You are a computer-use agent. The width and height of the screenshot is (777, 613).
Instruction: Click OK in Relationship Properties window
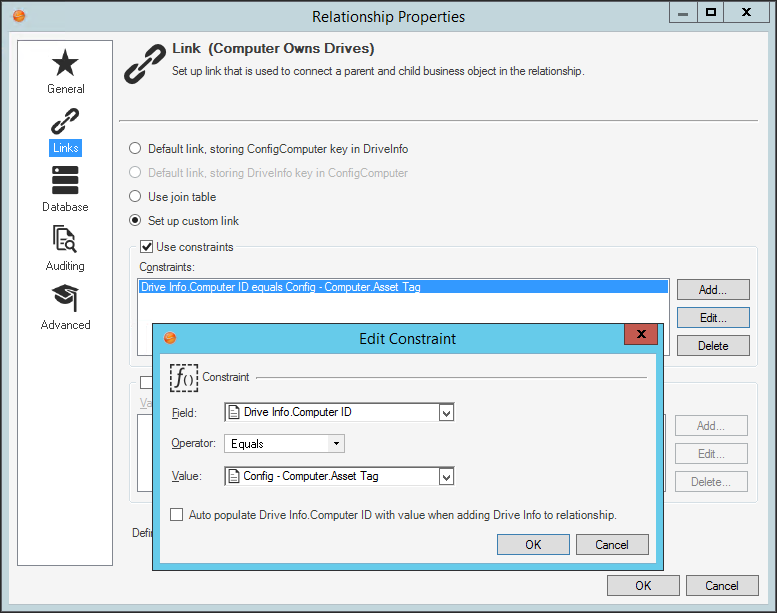click(x=643, y=586)
